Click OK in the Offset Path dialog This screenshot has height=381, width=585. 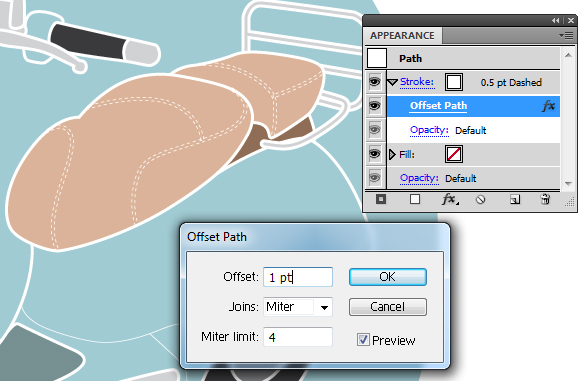coord(388,277)
